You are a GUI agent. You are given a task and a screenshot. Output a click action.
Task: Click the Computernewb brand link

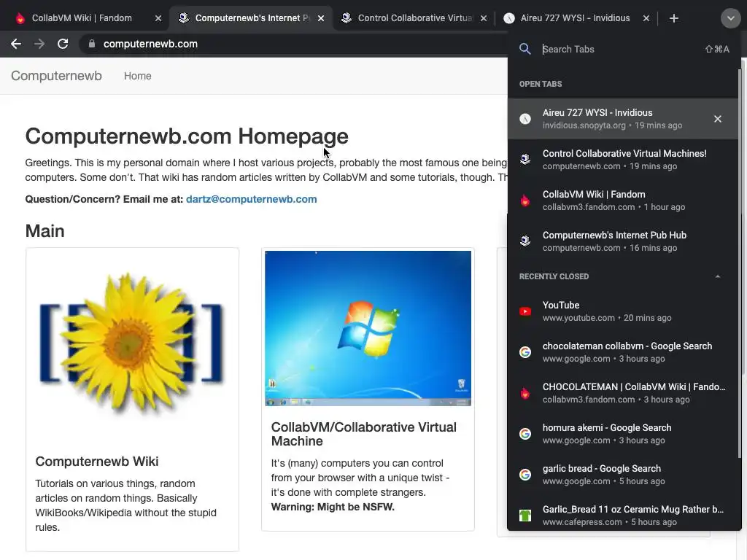(56, 76)
